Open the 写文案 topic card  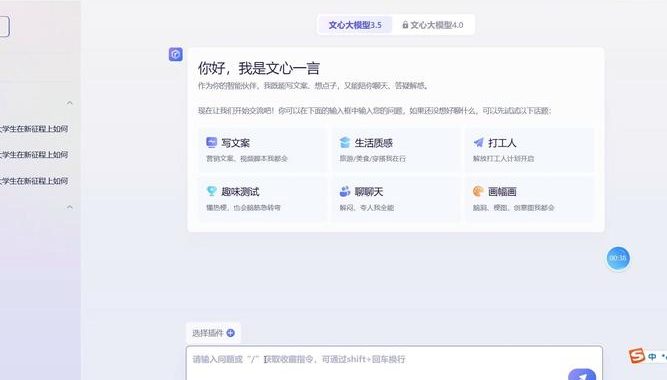coord(263,150)
